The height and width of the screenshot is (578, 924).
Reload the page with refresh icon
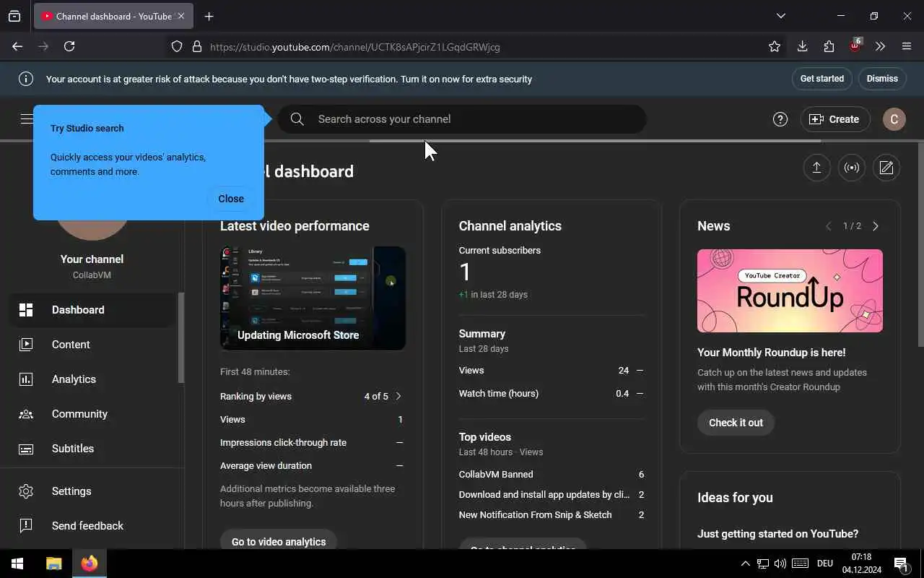pos(69,46)
